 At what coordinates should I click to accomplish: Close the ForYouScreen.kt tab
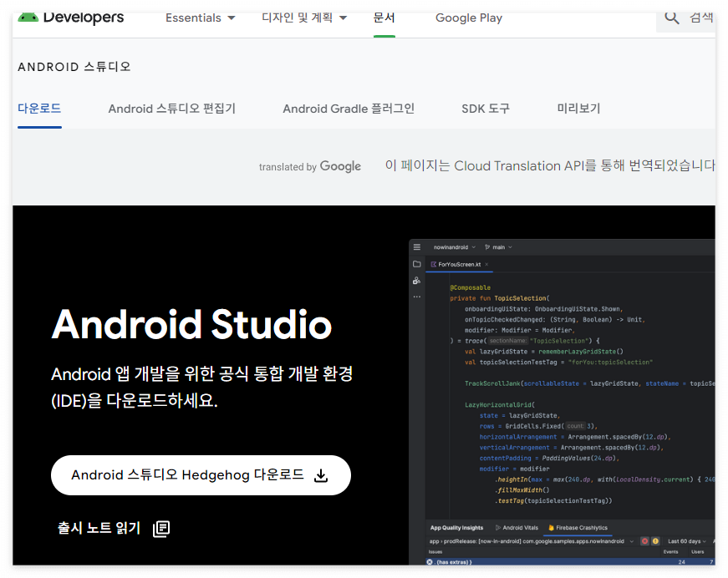tap(486, 265)
